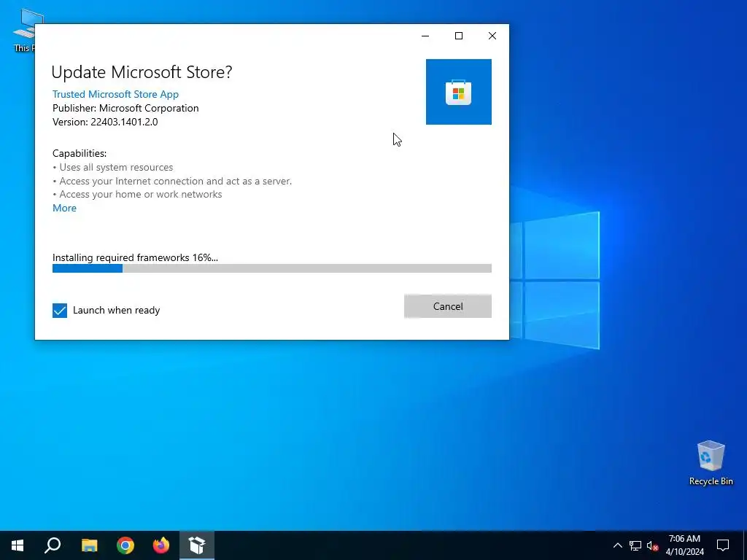Launch Firefox from taskbar
This screenshot has height=560, width=747.
161,545
